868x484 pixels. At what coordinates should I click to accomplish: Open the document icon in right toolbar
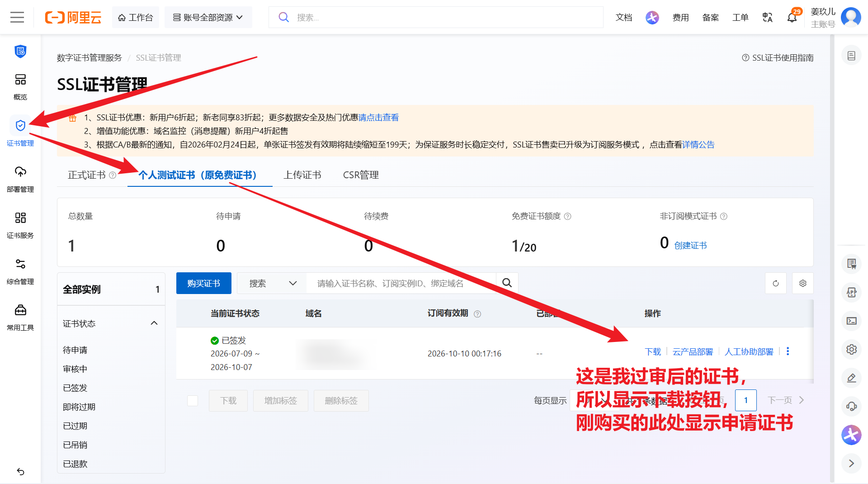(851, 56)
